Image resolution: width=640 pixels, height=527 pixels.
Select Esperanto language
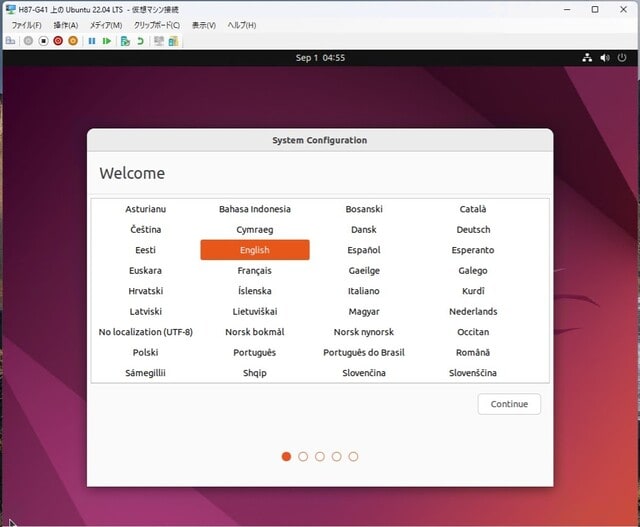[473, 250]
